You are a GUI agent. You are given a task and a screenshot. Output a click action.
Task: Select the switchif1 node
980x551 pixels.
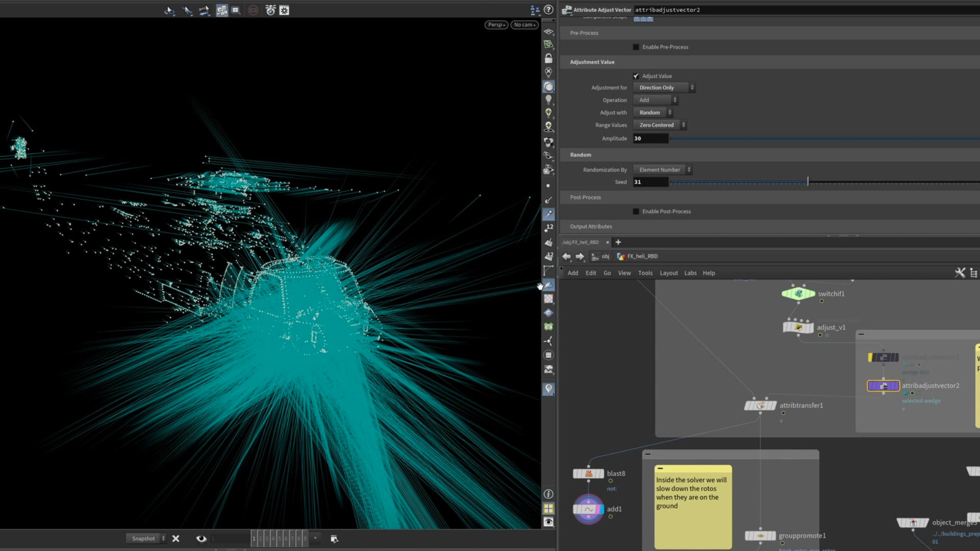click(x=798, y=294)
